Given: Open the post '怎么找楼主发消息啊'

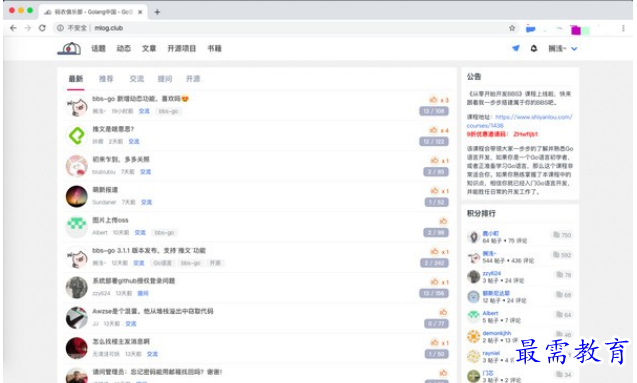Looking at the screenshot, I should (121, 342).
